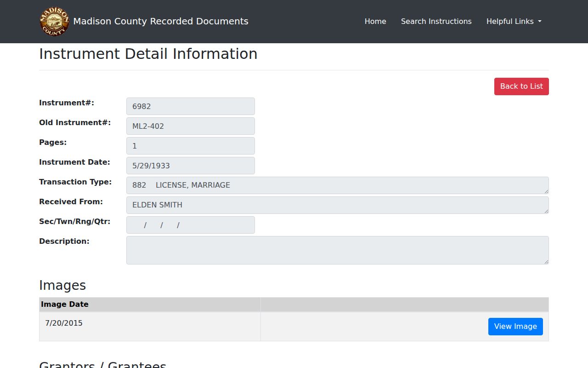Select Received From field ELDEN SMITH
The height and width of the screenshot is (368, 588).
[338, 205]
